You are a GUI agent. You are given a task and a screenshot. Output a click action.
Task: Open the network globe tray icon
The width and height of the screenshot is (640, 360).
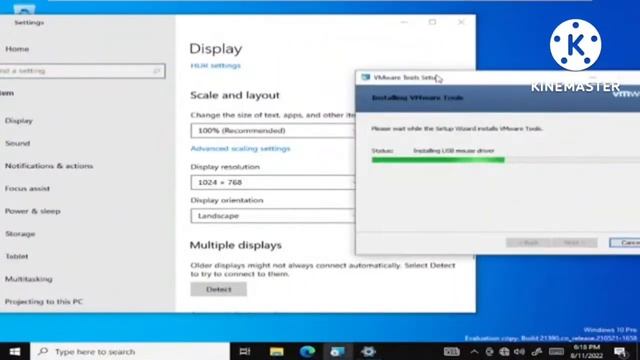click(504, 351)
